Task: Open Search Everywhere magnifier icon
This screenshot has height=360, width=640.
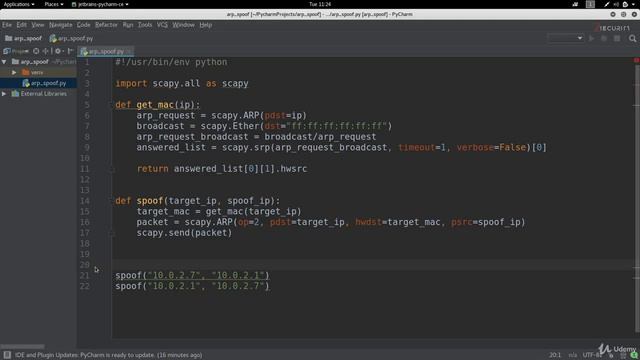Action: [632, 38]
